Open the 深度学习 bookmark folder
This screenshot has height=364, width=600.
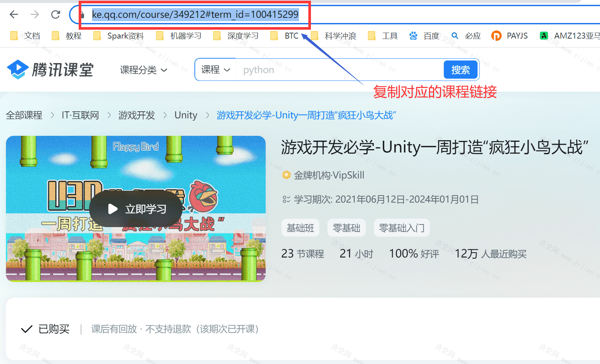point(236,36)
